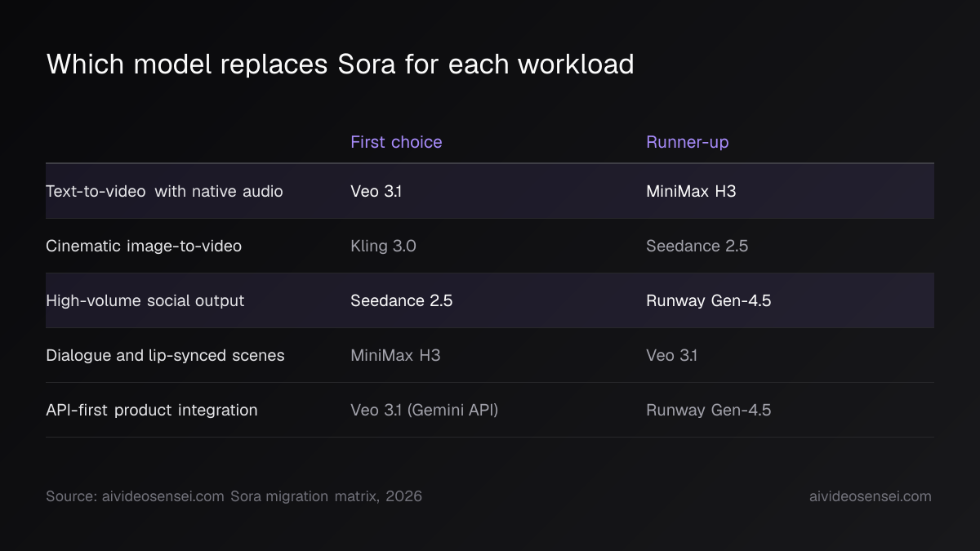Viewport: 980px width, 551px height.
Task: Click the "Dialogue and lip-synced scenes" row label
Action: point(165,355)
